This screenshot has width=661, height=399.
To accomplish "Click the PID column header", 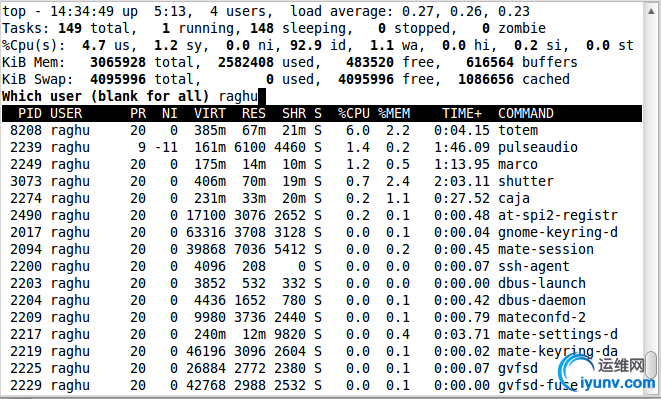I will tap(30, 113).
